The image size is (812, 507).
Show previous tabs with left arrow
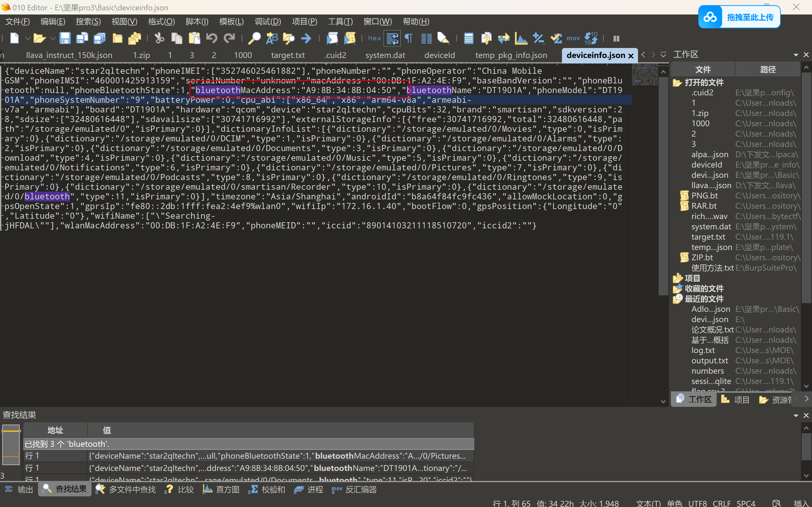[x=643, y=55]
